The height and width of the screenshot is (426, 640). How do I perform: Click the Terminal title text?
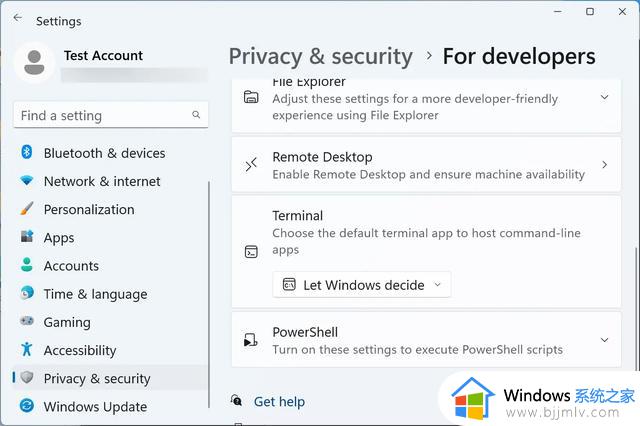(298, 215)
